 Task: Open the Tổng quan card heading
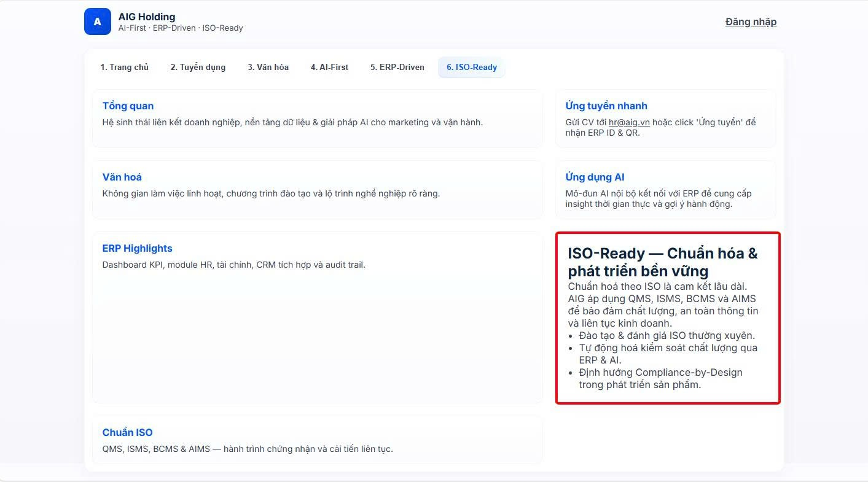128,106
